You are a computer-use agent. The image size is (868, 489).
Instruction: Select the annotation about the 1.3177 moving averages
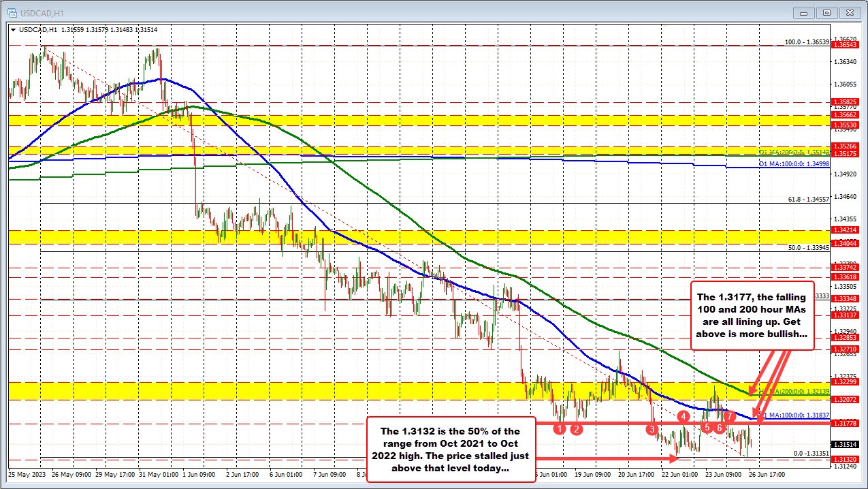pyautogui.click(x=752, y=315)
